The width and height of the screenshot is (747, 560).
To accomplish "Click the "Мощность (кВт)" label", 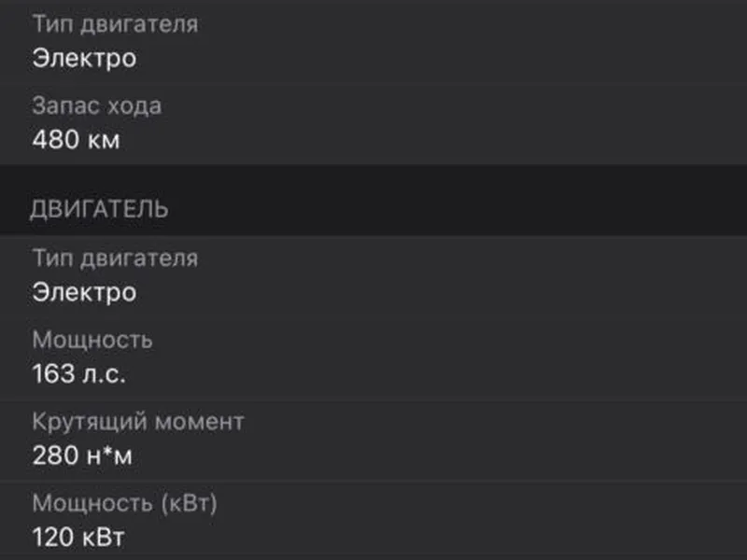I will click(125, 504).
